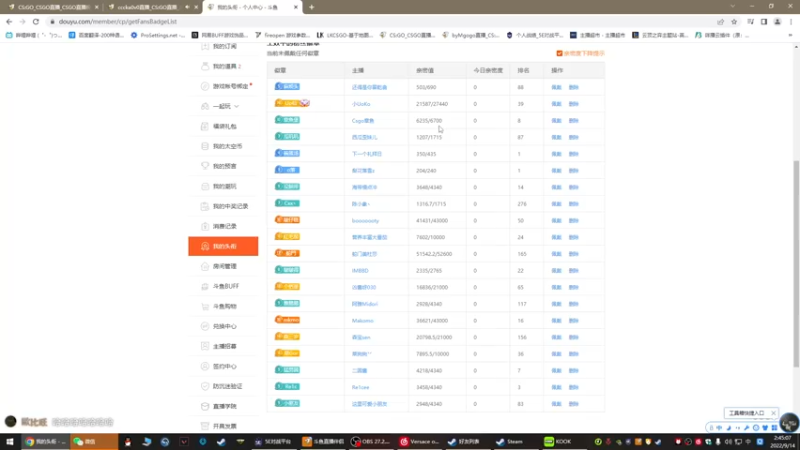This screenshot has height=450, width=800.
Task: Click the shield icon beside 防沉迷验证
Action: pyautogui.click(x=205, y=386)
